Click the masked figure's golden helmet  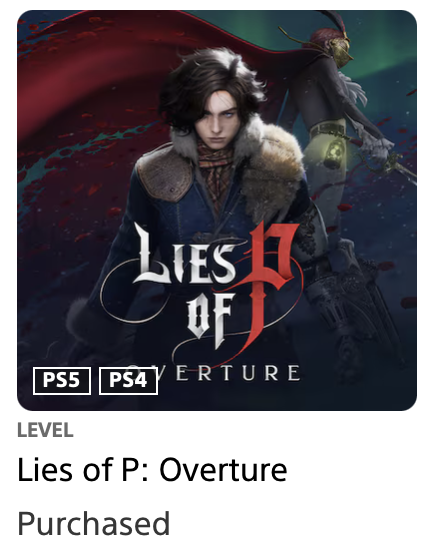point(341,50)
